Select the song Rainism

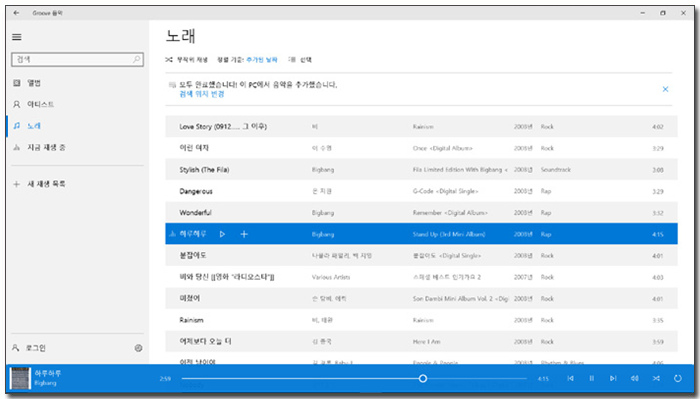coord(191,320)
